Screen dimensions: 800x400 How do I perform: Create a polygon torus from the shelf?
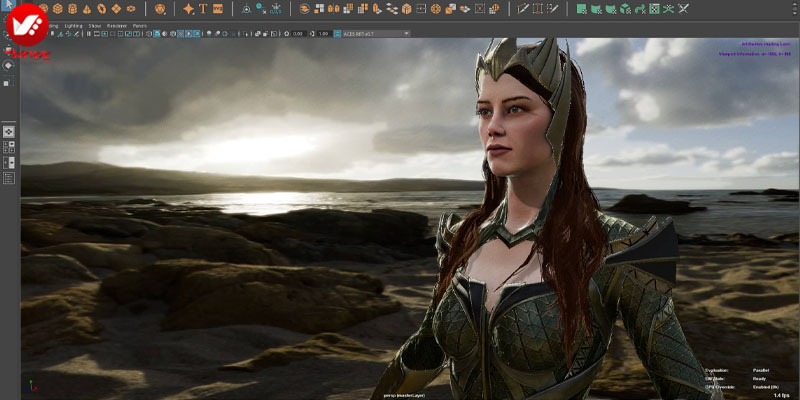tap(102, 9)
